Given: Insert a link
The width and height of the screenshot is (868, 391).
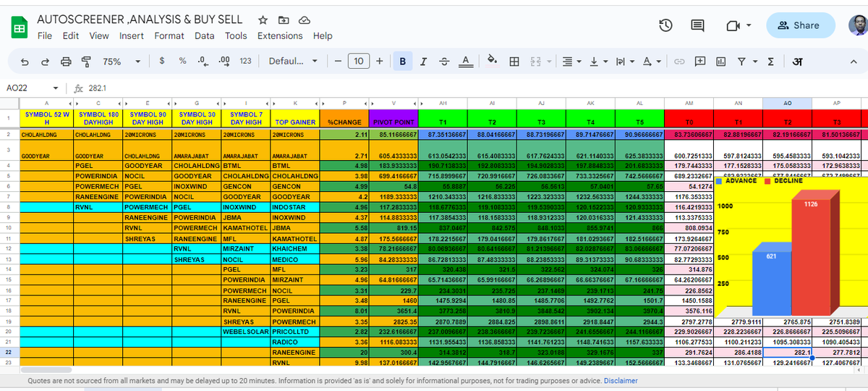Looking at the screenshot, I should [679, 62].
